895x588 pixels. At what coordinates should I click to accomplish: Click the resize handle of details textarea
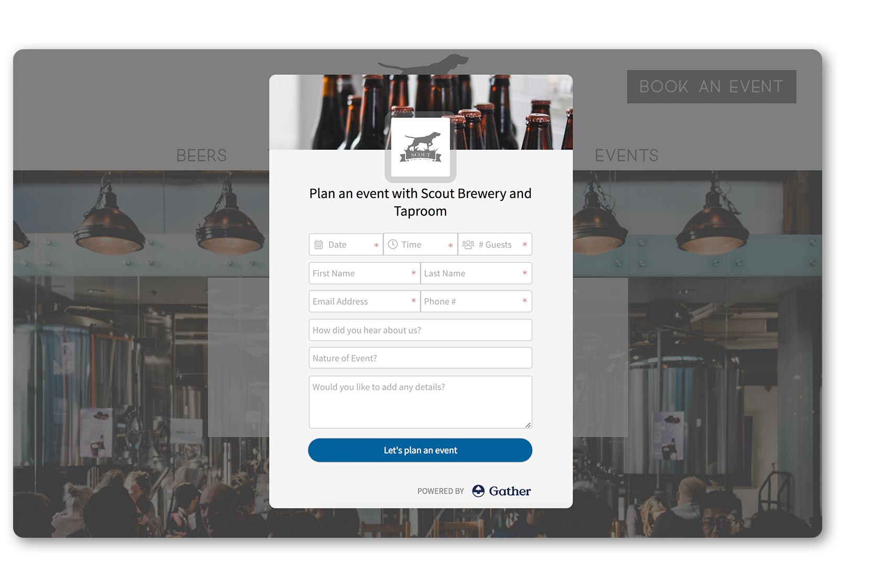(x=528, y=425)
